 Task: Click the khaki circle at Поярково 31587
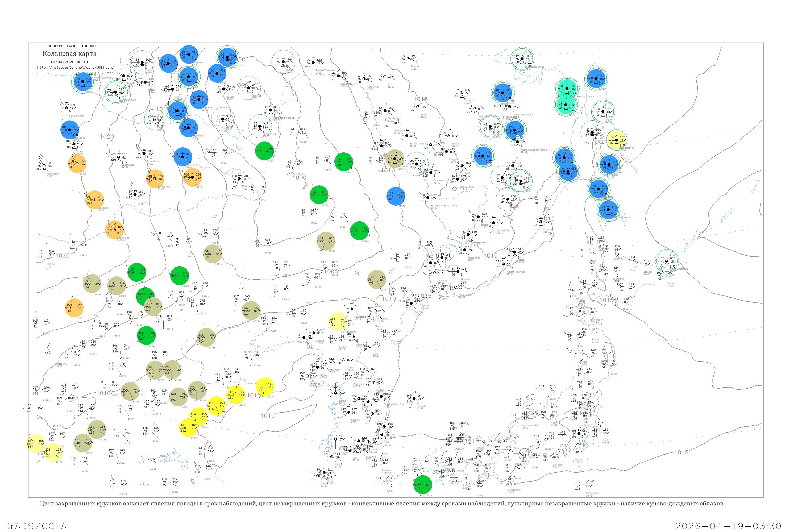(394, 159)
